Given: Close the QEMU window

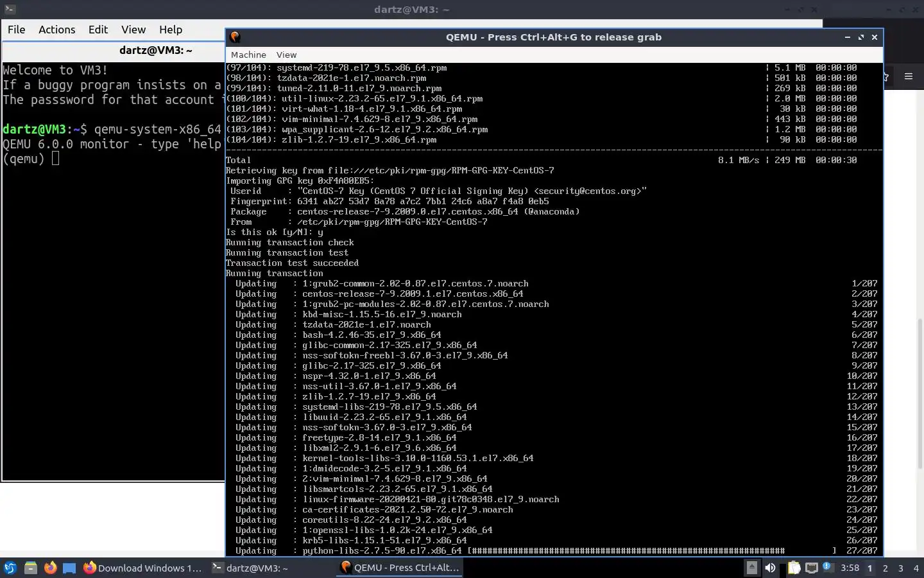Looking at the screenshot, I should (875, 37).
